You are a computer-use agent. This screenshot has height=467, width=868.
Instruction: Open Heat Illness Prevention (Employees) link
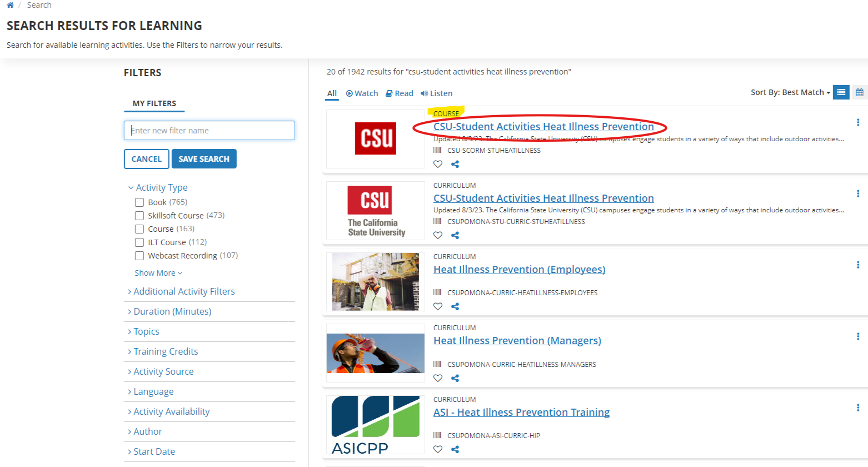click(520, 269)
